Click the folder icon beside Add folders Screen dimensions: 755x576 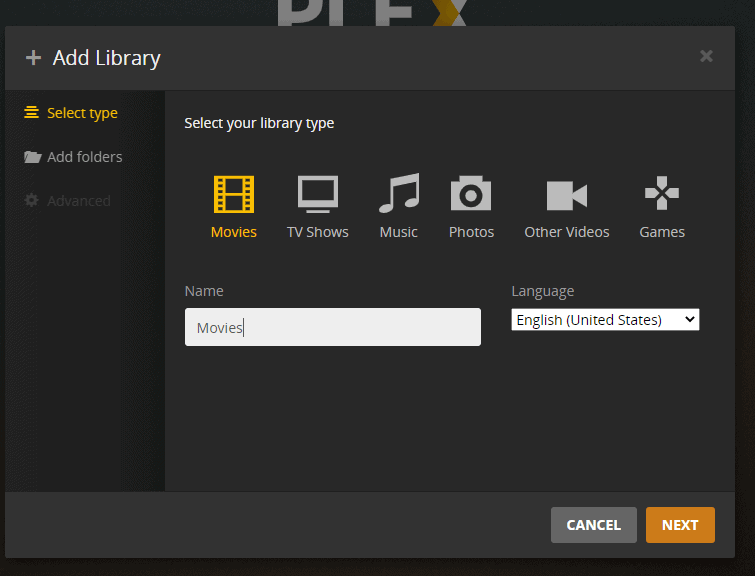click(x=32, y=157)
